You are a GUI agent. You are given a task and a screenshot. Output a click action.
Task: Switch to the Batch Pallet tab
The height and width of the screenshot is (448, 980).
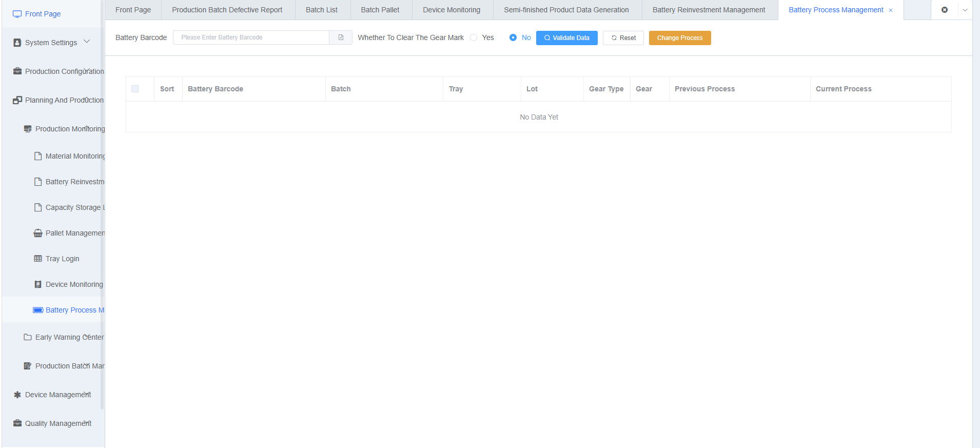click(380, 10)
